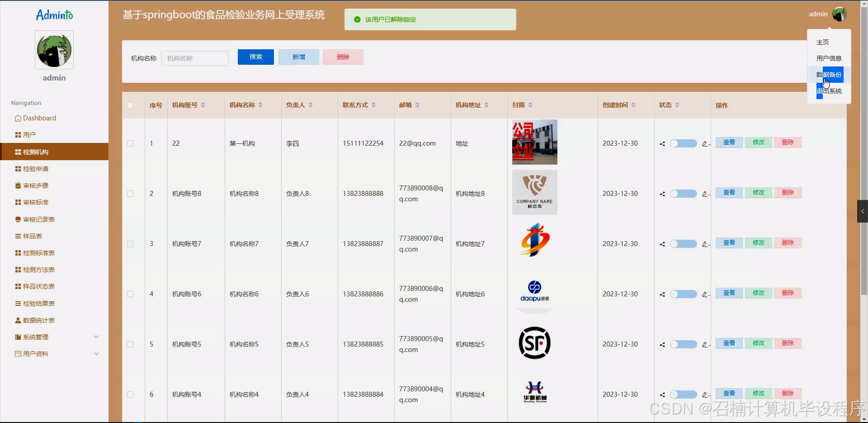This screenshot has height=423, width=868.
Task: Click the 检测方法表 sidebar icon
Action: 18,270
